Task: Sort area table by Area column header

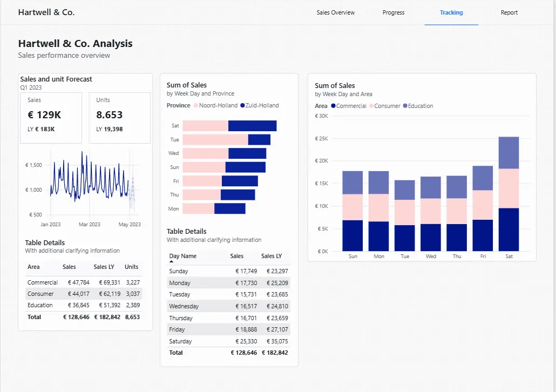Action: coord(33,267)
